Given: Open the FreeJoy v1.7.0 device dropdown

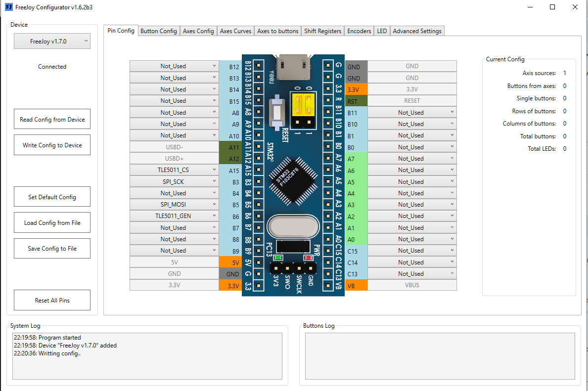Looking at the screenshot, I should tap(52, 41).
